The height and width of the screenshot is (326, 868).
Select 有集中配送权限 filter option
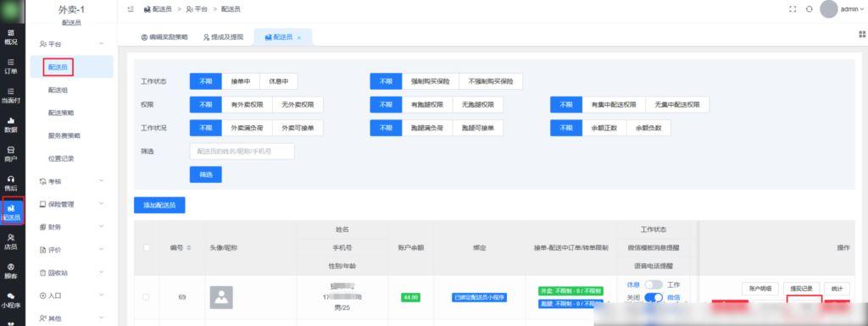[614, 104]
